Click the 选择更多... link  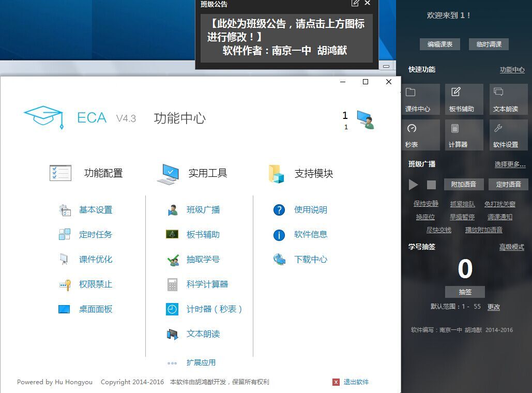pyautogui.click(x=510, y=164)
